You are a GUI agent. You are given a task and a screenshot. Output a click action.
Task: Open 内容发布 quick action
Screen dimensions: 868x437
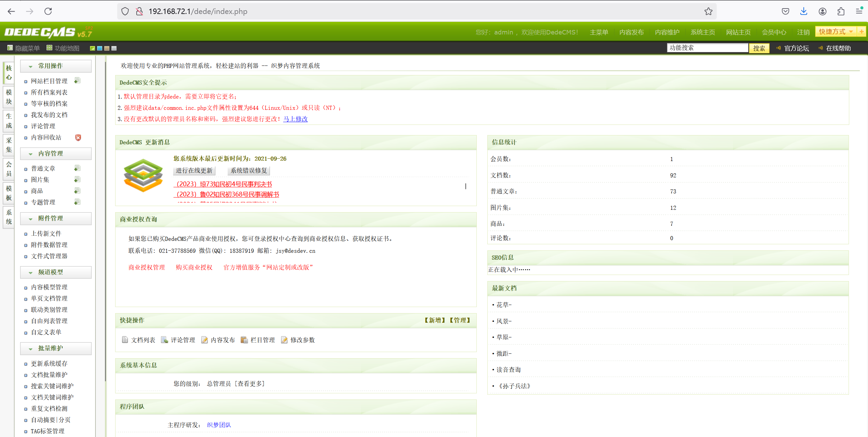[x=218, y=340]
